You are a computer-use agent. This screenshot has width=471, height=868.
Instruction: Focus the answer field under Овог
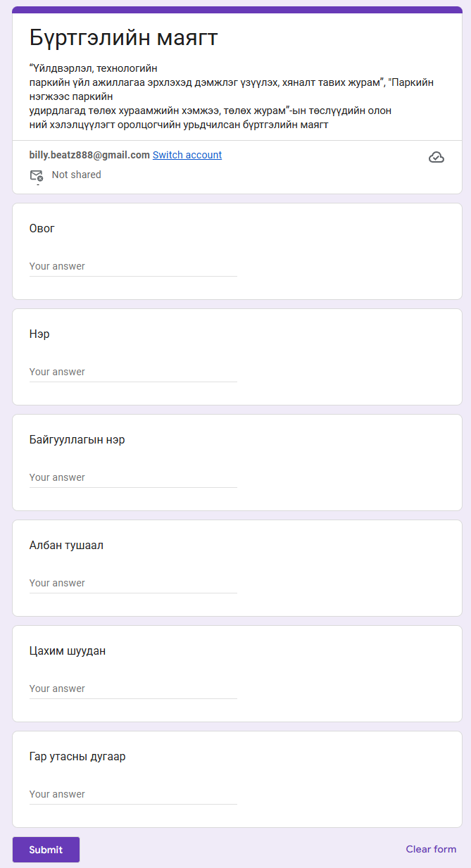[133, 267]
